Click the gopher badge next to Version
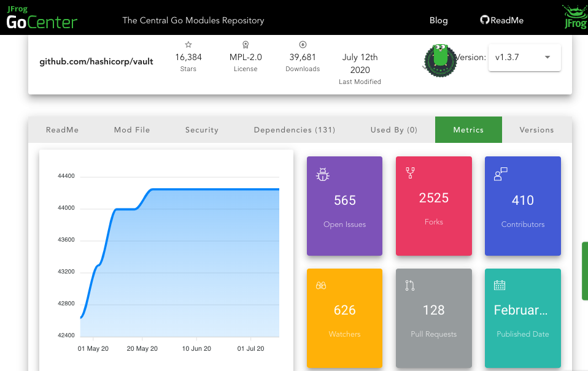588x371 pixels. [x=440, y=61]
